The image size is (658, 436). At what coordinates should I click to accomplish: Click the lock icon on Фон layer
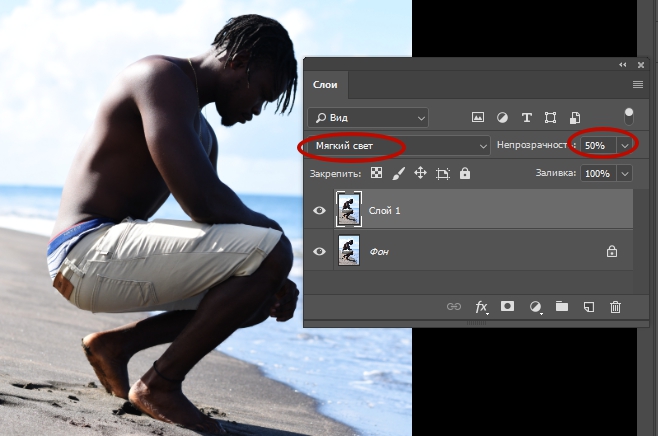pos(612,251)
